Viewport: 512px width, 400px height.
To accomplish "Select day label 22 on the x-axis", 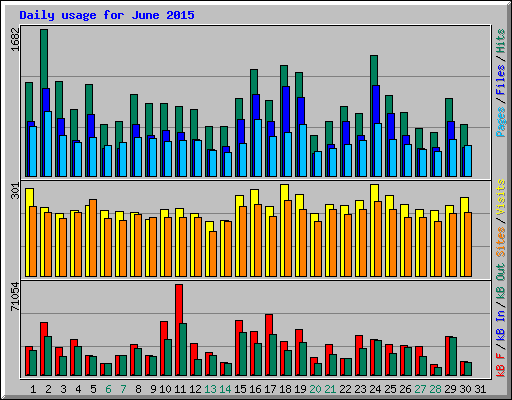I will [345, 389].
